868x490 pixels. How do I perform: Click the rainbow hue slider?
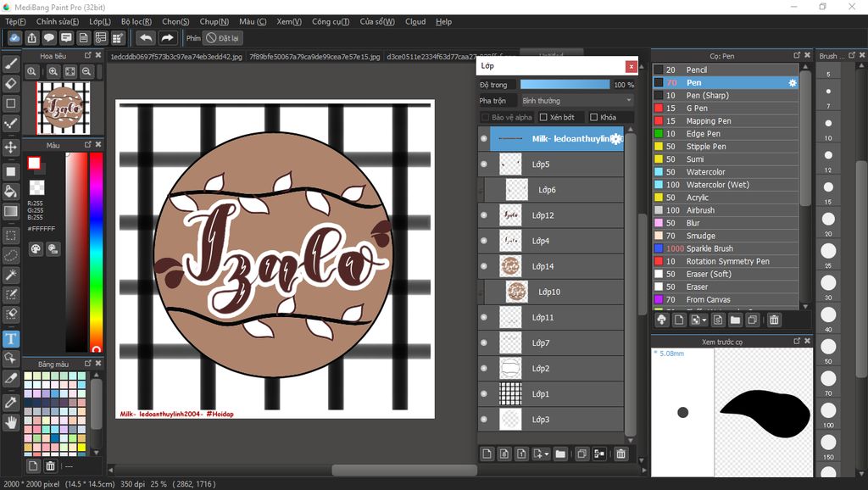[x=97, y=252]
